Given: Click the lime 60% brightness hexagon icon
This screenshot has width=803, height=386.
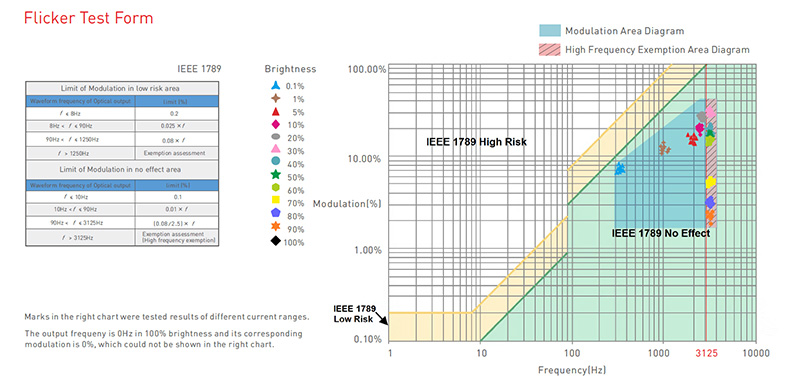Looking at the screenshot, I should [x=276, y=190].
